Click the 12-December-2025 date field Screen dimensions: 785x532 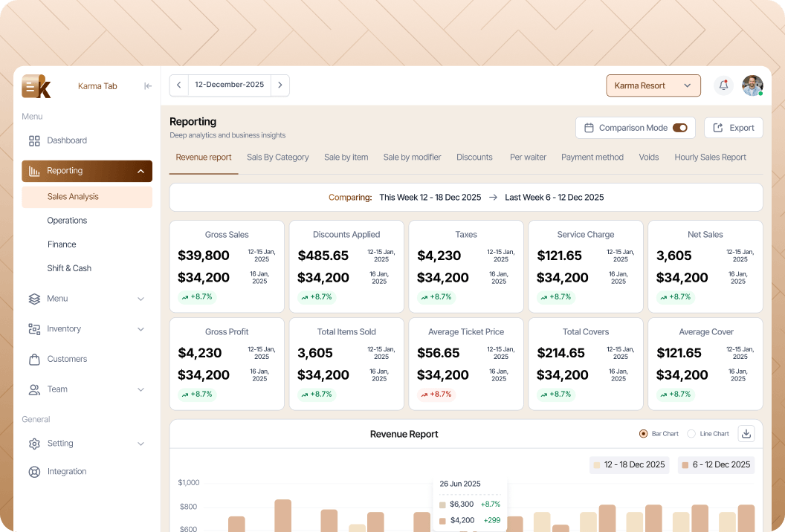pyautogui.click(x=229, y=85)
